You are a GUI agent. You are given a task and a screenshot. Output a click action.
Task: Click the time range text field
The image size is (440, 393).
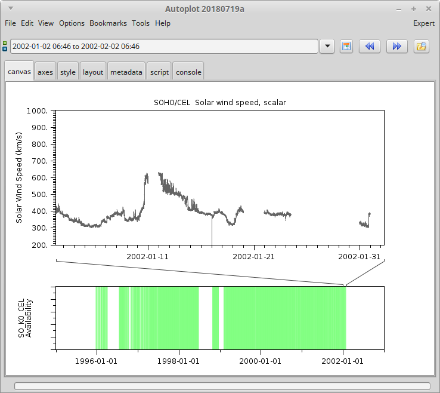[164, 46]
